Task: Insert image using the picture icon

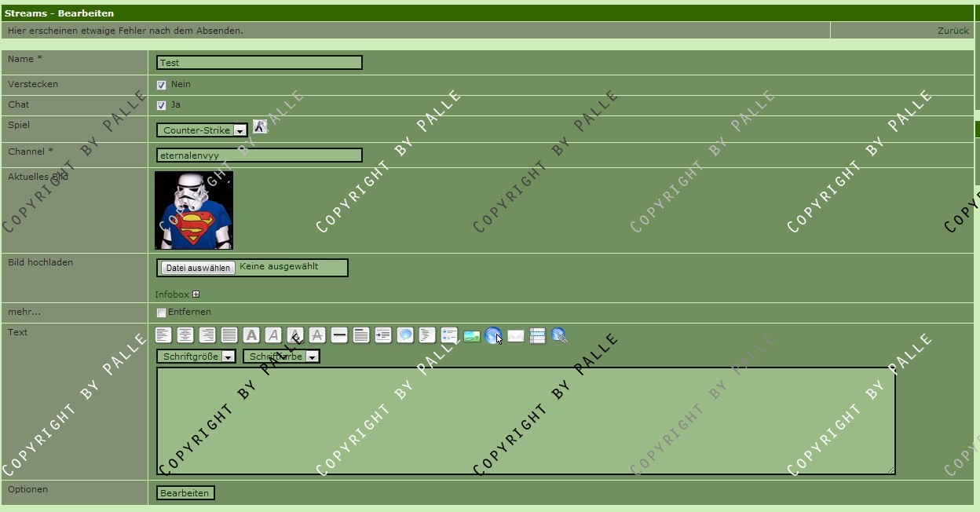Action: pos(471,336)
